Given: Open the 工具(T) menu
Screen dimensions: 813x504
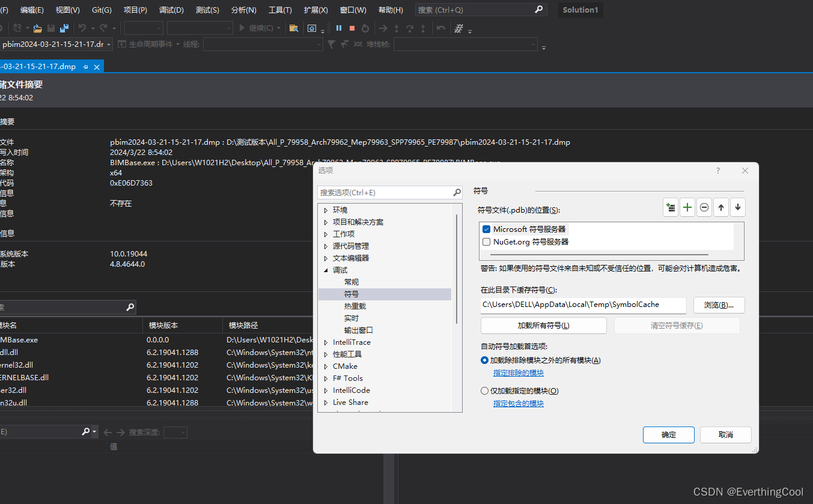Looking at the screenshot, I should (280, 10).
